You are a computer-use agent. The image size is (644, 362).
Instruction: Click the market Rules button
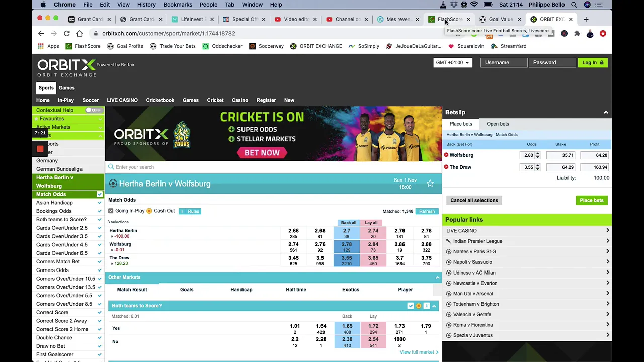[191, 211]
